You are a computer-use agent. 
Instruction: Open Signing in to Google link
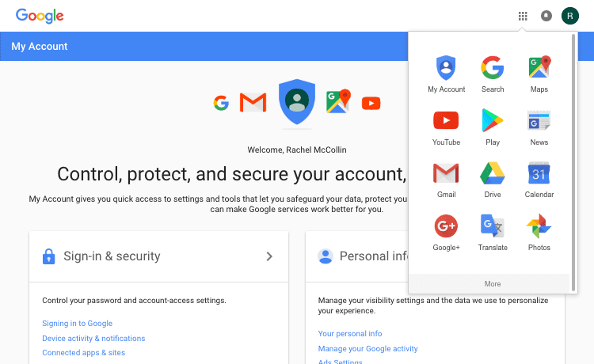click(x=78, y=324)
